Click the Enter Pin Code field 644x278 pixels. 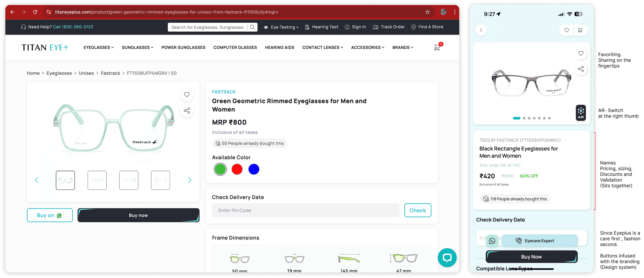coord(306,210)
